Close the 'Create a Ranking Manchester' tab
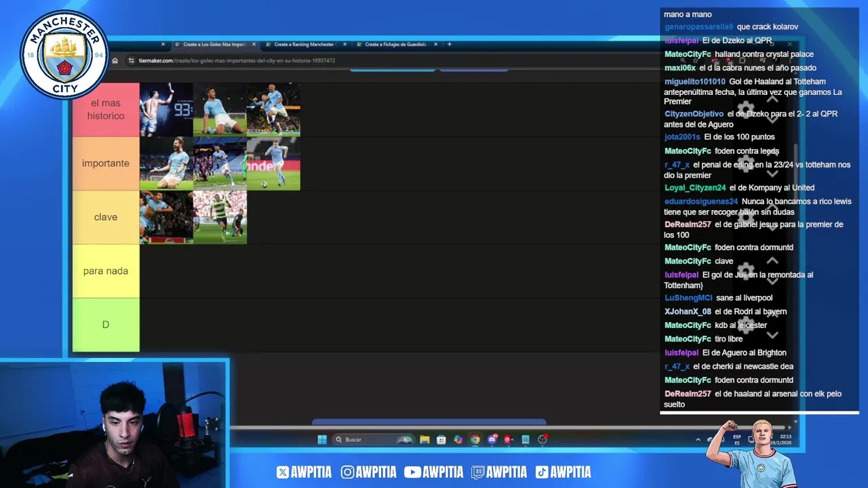The image size is (868, 488). pos(344,45)
